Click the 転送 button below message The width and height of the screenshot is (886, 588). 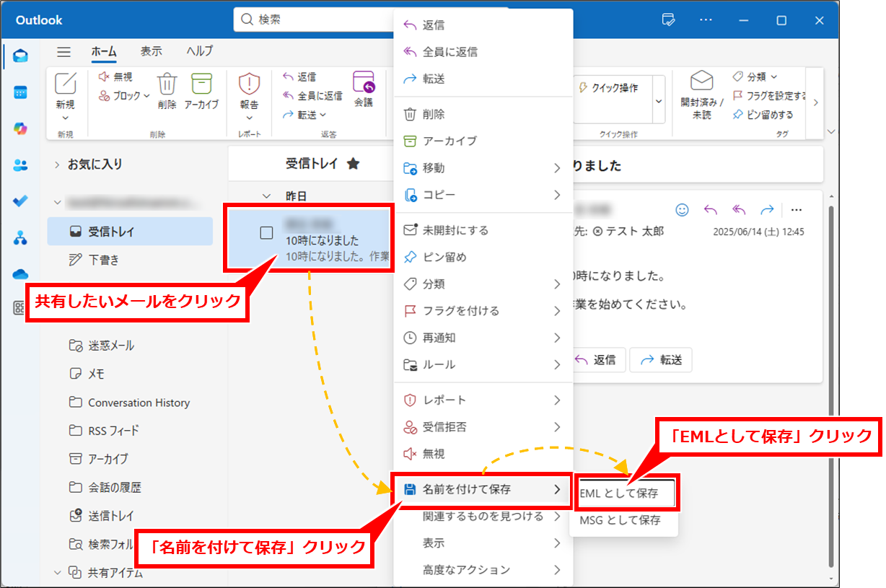tap(661, 359)
